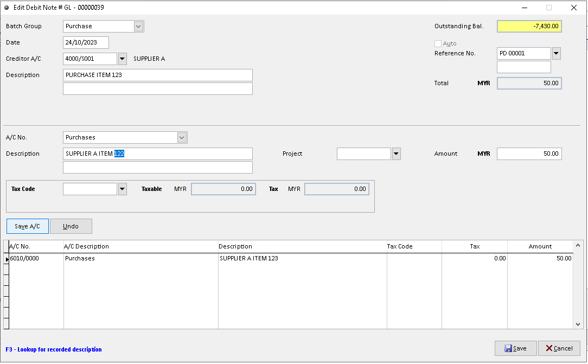Expand the Creditor A/C dropdown arrow
588x364 pixels.
coord(122,59)
